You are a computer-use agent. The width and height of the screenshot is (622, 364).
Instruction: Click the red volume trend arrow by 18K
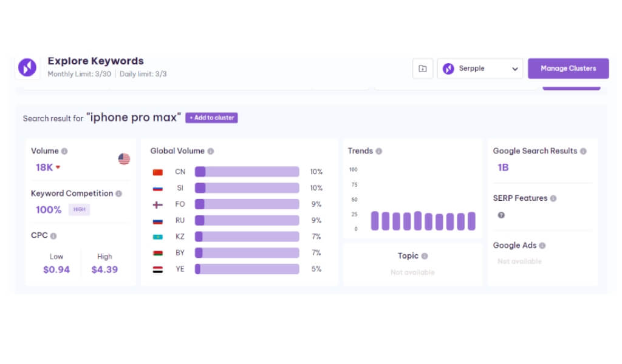click(58, 167)
